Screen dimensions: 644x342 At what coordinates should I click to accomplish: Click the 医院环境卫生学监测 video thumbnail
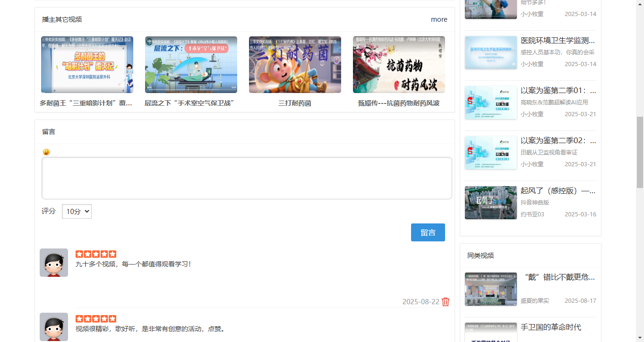pos(490,52)
